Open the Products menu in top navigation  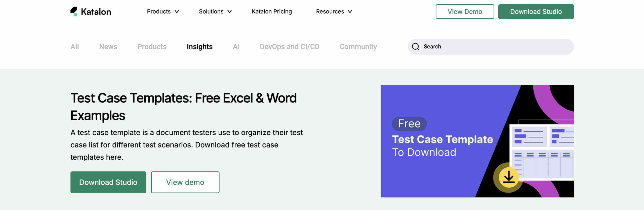[x=163, y=12]
